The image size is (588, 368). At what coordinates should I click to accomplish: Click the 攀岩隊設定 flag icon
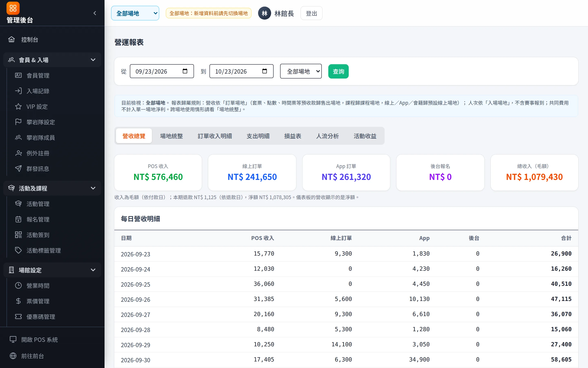[18, 122]
